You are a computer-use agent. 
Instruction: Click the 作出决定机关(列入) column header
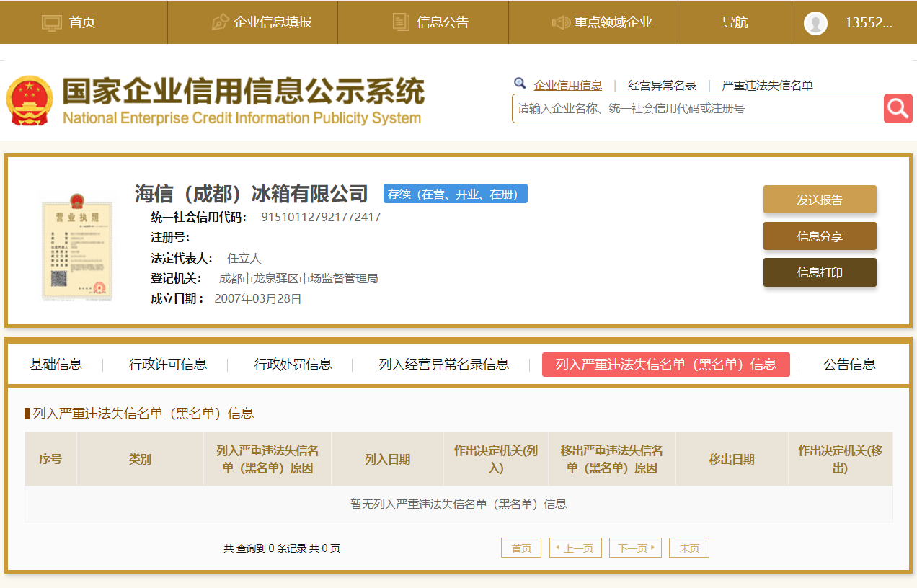pyautogui.click(x=496, y=459)
